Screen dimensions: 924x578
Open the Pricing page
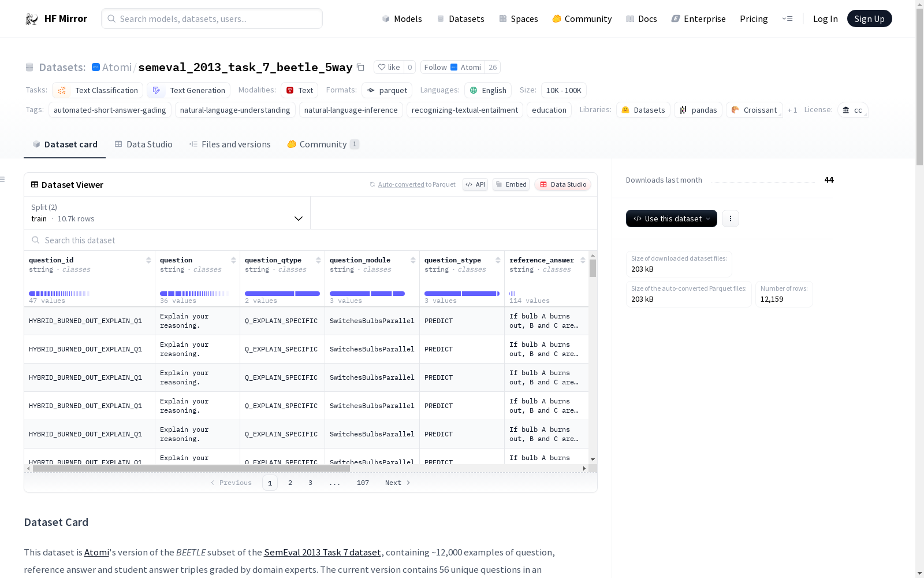754,18
